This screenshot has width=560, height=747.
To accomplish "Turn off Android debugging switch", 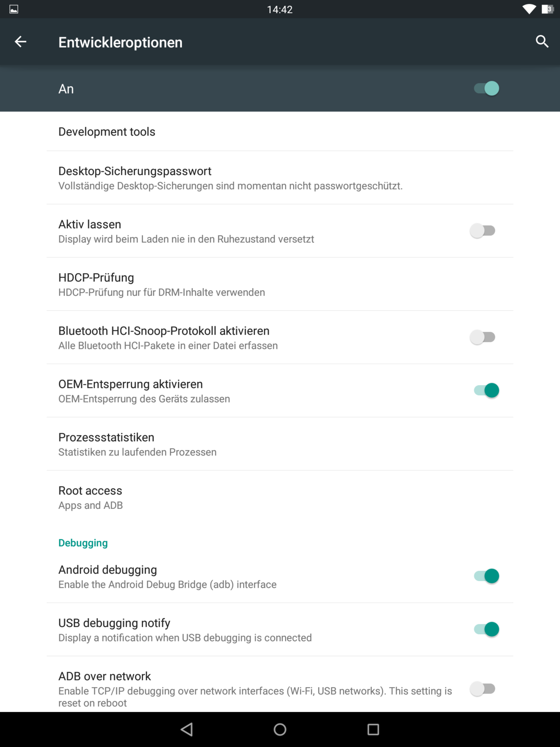I will [x=486, y=576].
